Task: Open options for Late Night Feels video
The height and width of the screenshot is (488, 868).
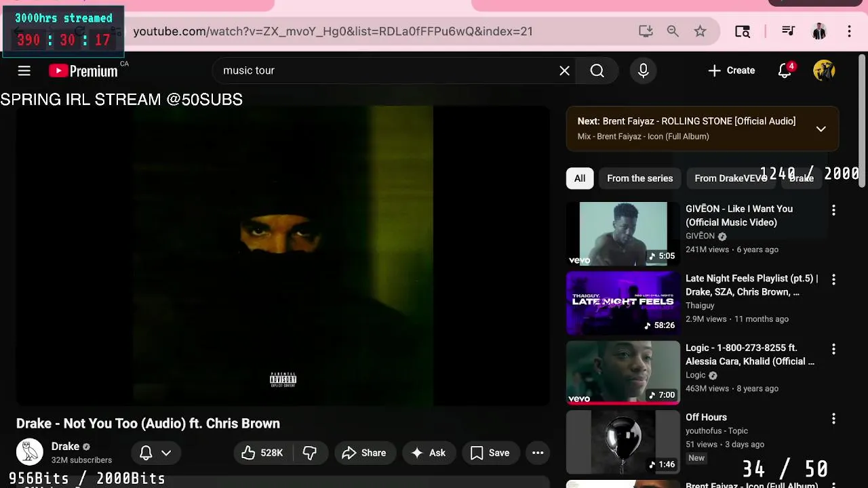Action: [833, 279]
